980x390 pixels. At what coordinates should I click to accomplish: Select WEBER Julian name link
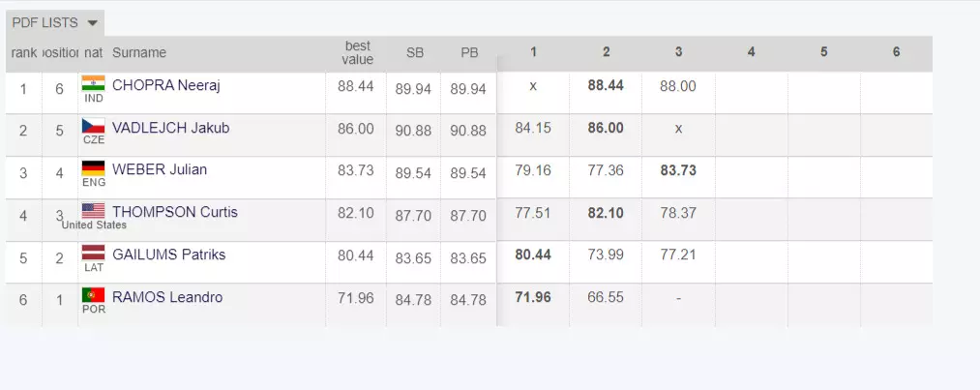coord(160,169)
